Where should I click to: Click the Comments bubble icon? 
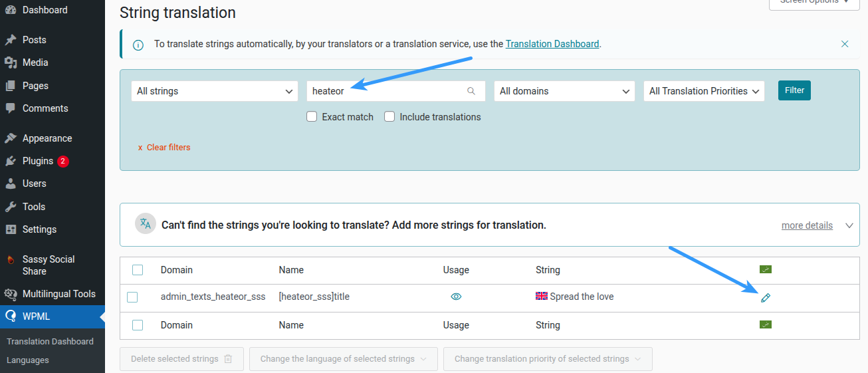point(11,108)
